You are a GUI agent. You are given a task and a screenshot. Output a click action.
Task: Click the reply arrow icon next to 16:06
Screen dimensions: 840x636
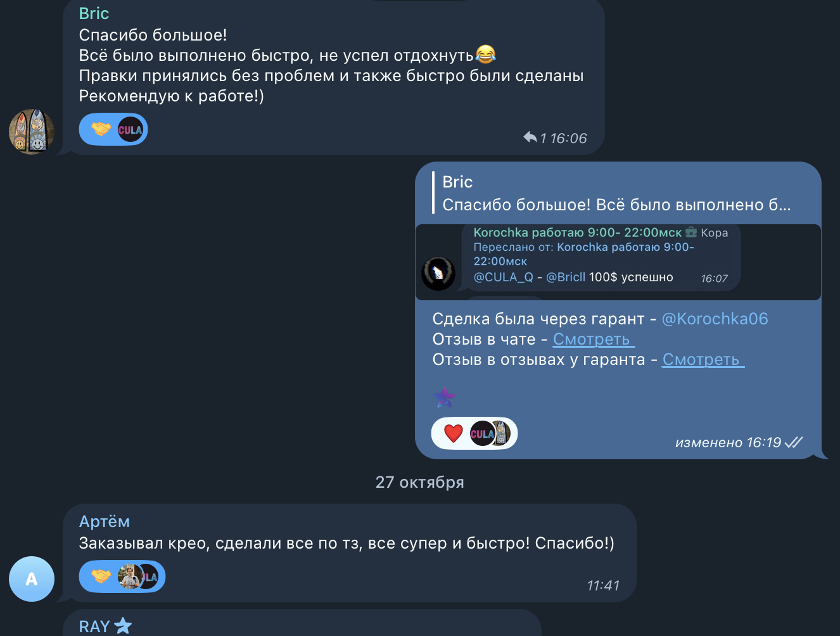pyautogui.click(x=530, y=137)
